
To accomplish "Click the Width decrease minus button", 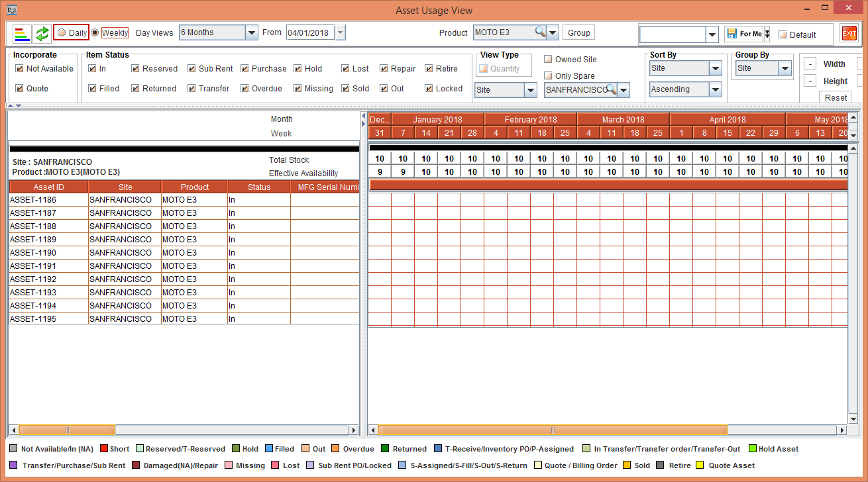I will click(x=810, y=64).
